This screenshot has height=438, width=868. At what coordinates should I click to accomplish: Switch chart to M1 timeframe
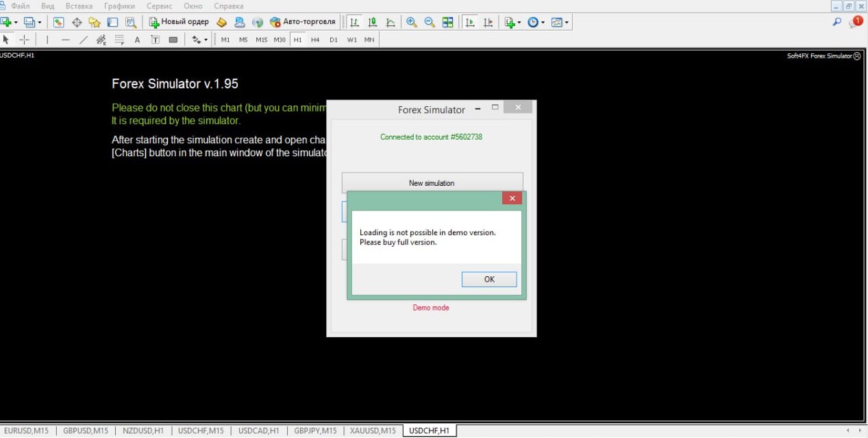click(x=225, y=40)
